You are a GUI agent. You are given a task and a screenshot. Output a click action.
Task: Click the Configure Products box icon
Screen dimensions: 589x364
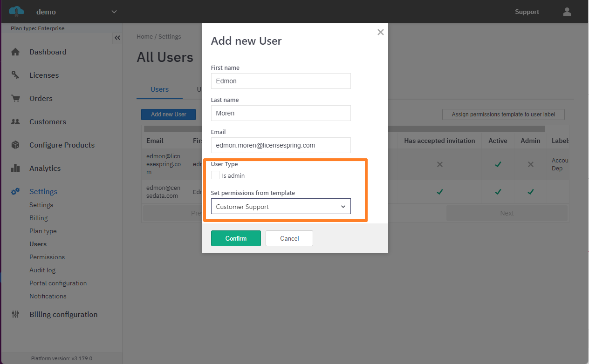[x=15, y=145]
